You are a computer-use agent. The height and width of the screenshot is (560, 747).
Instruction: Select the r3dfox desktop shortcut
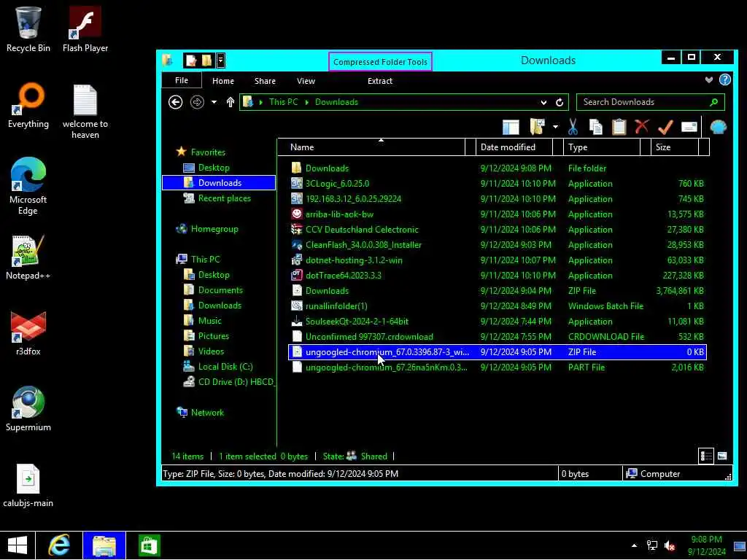click(x=28, y=332)
